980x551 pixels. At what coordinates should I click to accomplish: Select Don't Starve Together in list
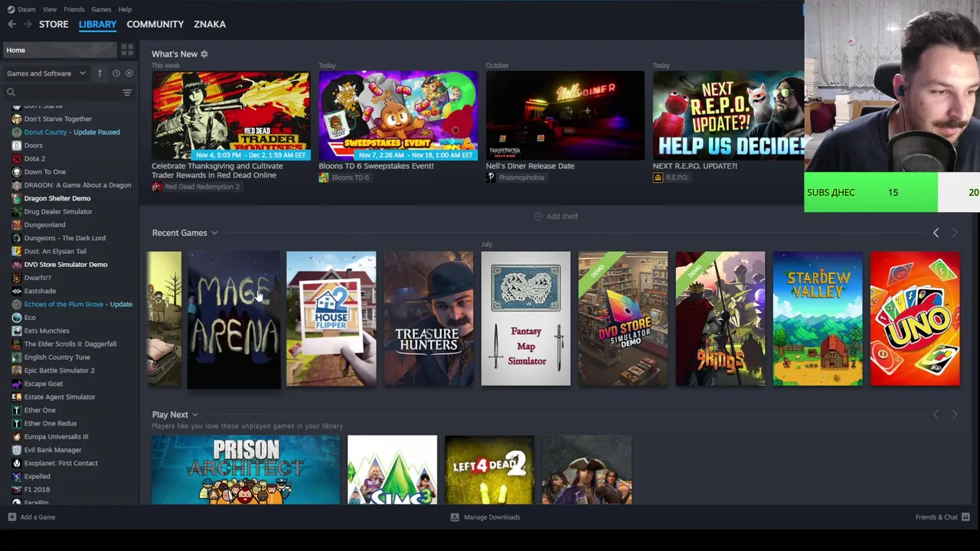point(57,119)
